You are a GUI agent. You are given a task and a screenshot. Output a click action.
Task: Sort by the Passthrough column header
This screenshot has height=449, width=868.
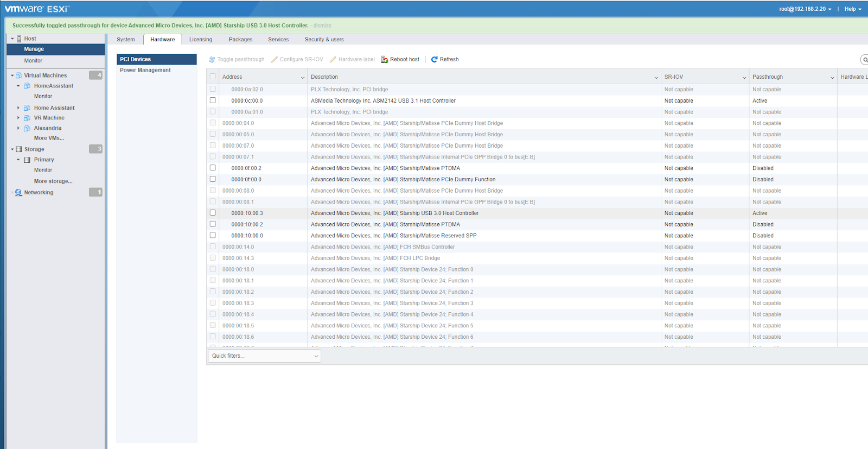tap(768, 77)
